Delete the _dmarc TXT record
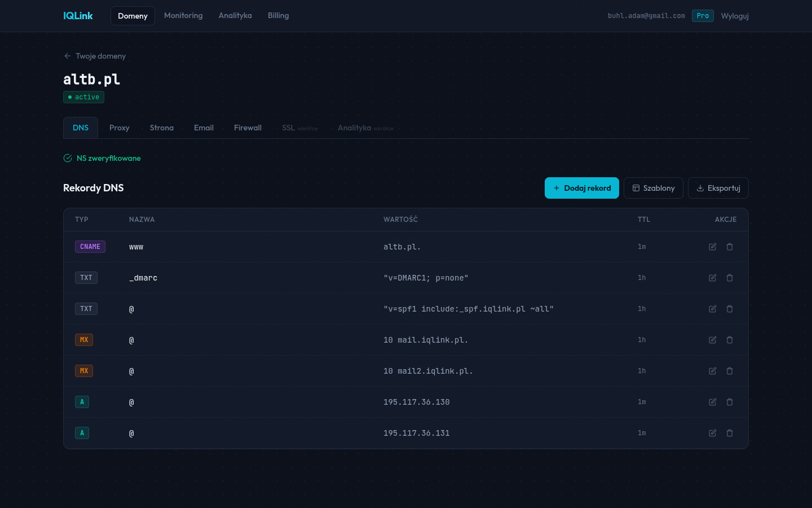Viewport: 812px width, 508px height. [x=729, y=278]
